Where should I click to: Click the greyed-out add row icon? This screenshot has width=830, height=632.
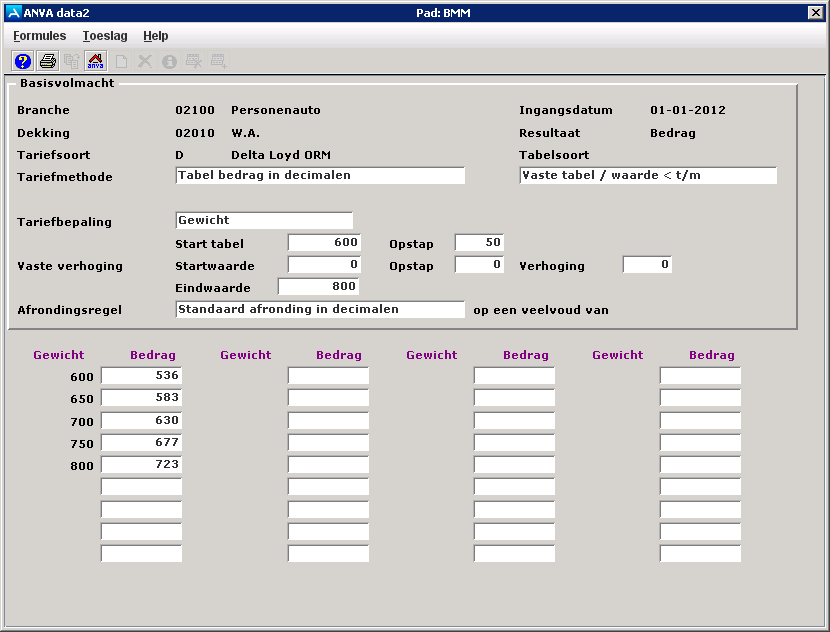[218, 61]
